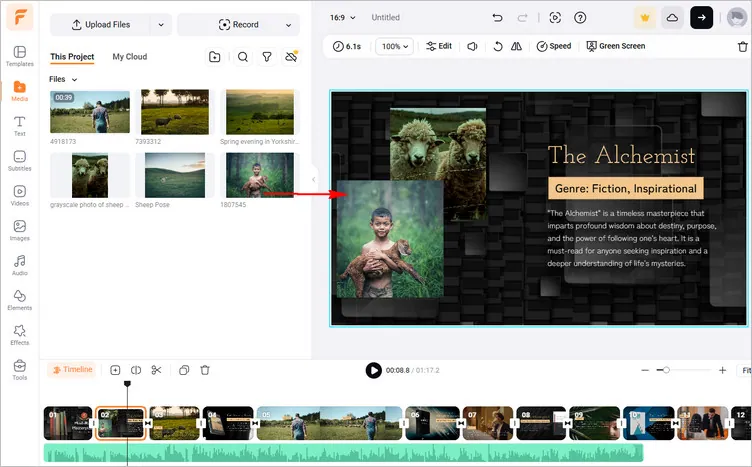Create a new folder in media
This screenshot has width=752, height=467.
coord(215,57)
